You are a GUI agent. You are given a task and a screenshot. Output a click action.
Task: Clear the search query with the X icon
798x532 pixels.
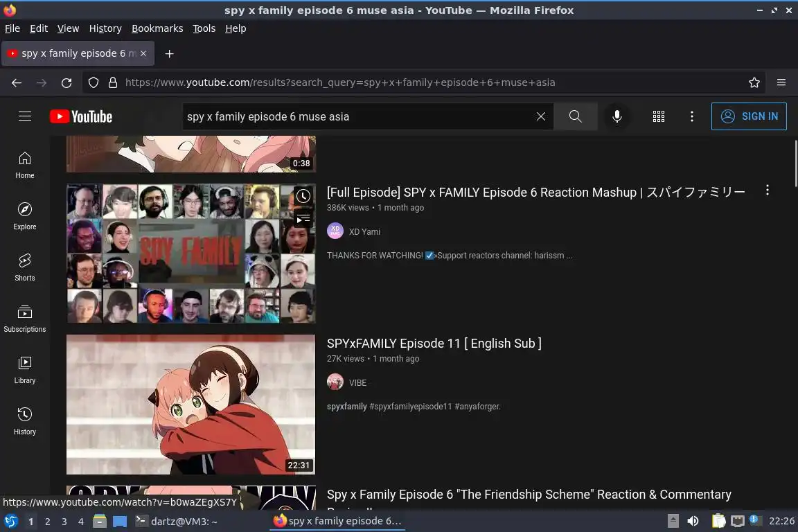pyautogui.click(x=541, y=116)
